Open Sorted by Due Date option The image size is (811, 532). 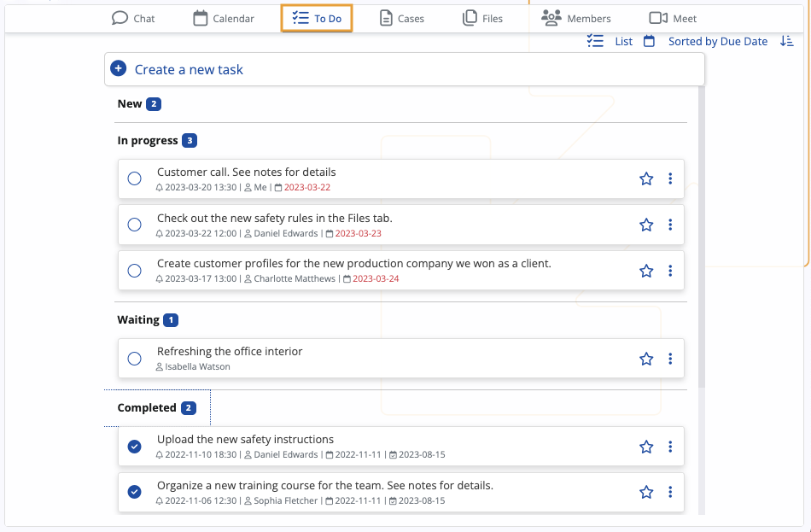[x=718, y=41]
